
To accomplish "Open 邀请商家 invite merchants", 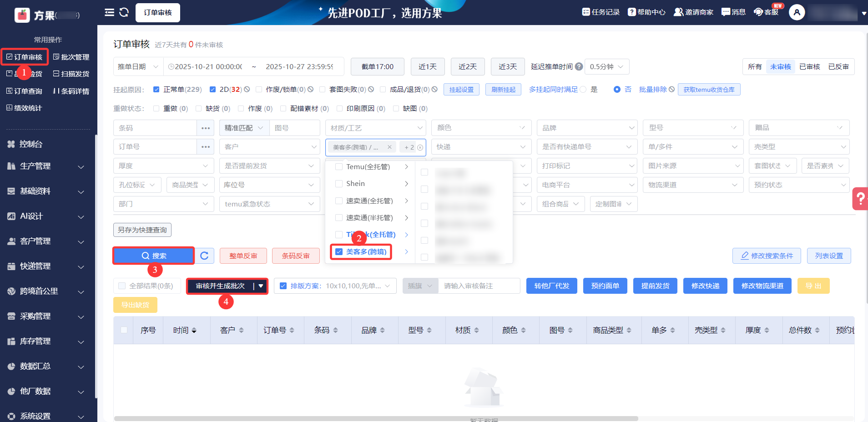I will tap(693, 12).
